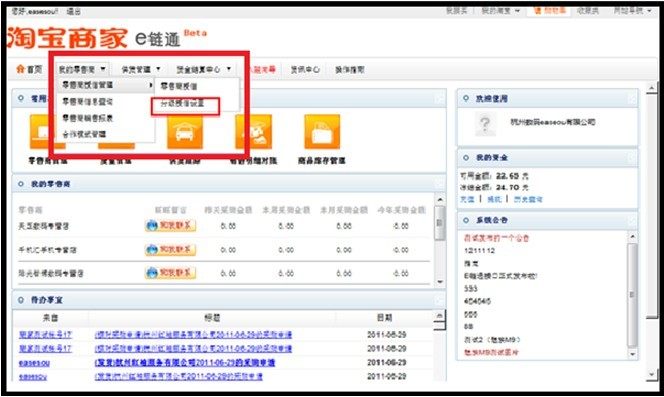Screen dimensions: 664x397
Task: Go to the home page via house icon
Action: pos(20,69)
